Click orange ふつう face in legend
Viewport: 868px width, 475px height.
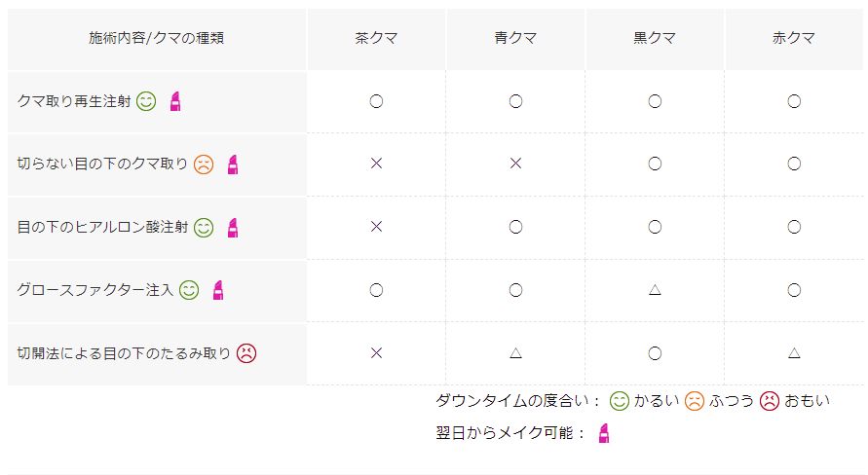694,400
